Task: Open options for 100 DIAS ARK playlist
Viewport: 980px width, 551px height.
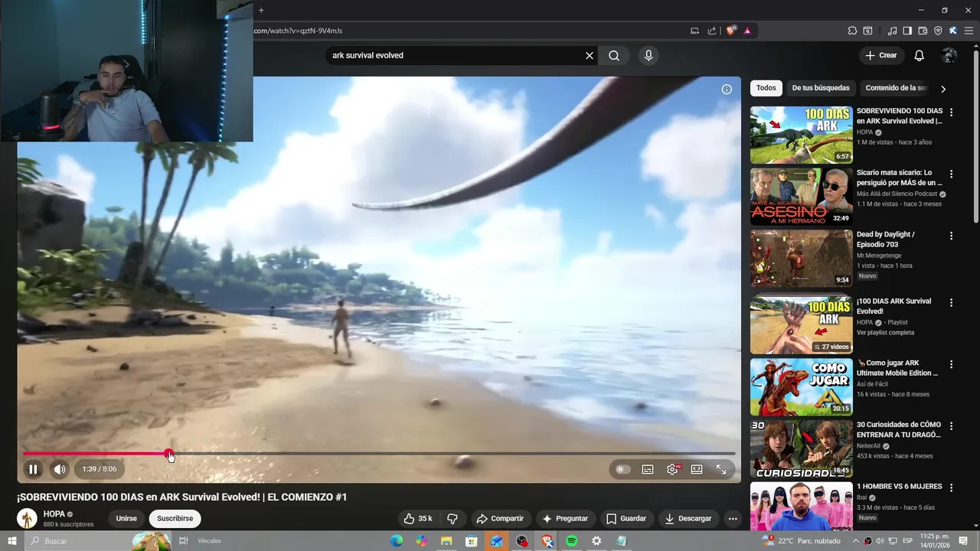Action: (952, 302)
